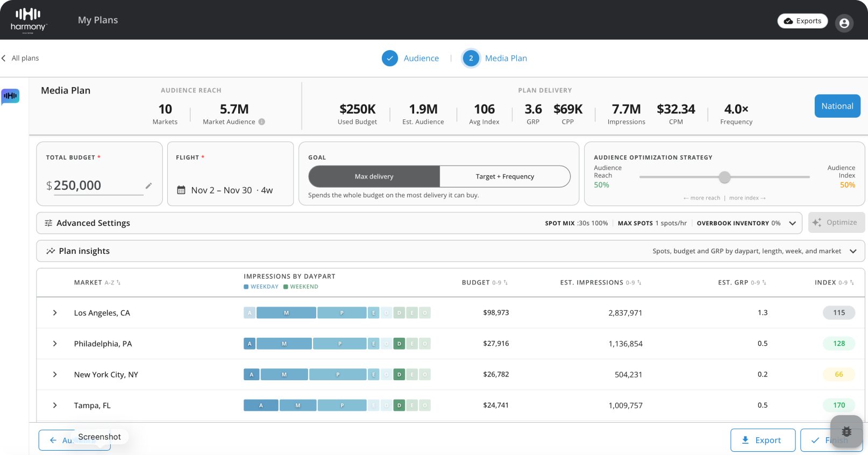Sort by Est. Impressions sort icon

point(639,282)
